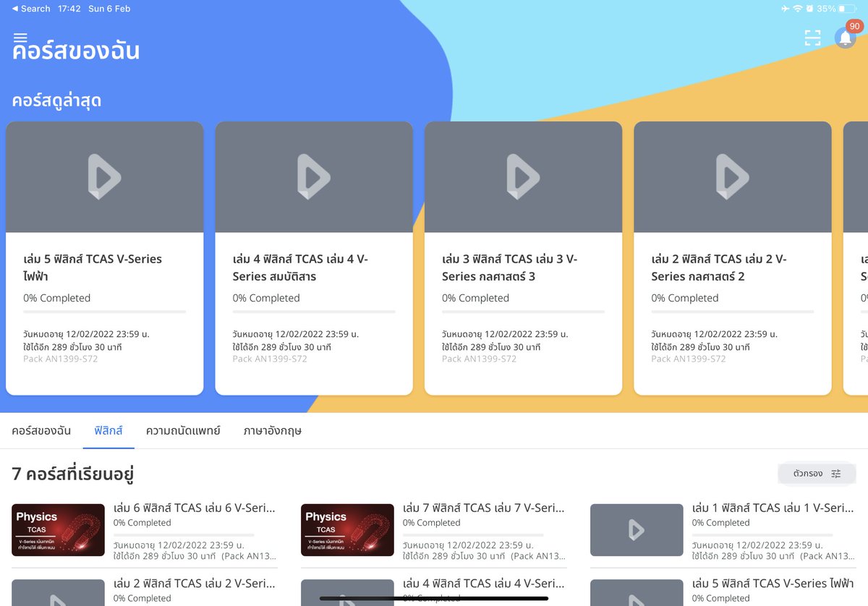Go back to Search in status bar
868x606 pixels.
pos(31,9)
